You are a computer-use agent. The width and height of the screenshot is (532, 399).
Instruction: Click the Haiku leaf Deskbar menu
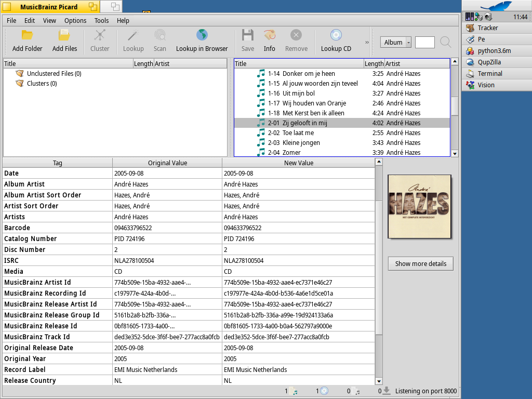click(x=496, y=6)
